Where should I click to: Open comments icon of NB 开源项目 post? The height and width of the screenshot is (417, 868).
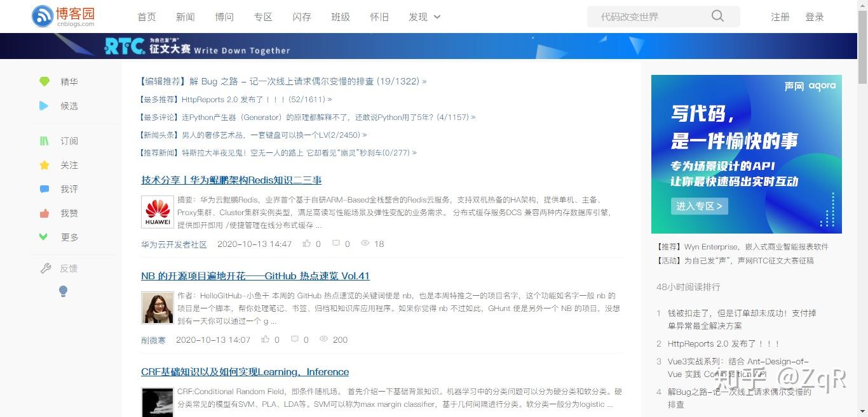(295, 339)
